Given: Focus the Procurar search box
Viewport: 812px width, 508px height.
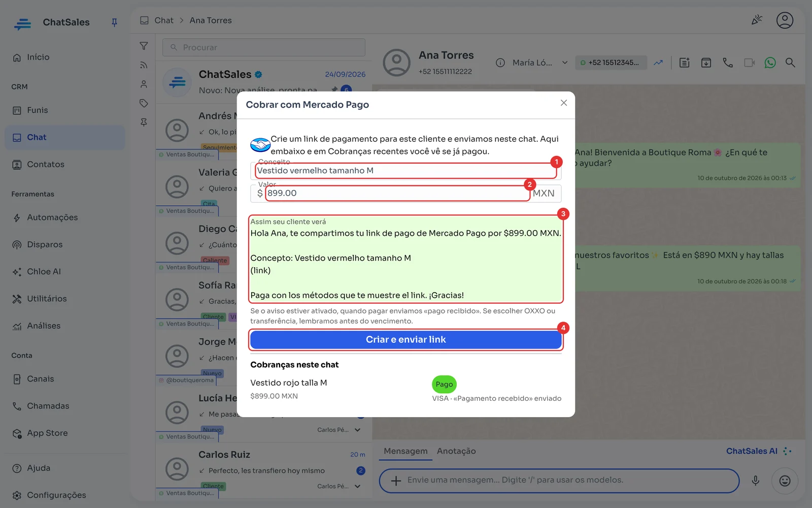Looking at the screenshot, I should point(264,47).
